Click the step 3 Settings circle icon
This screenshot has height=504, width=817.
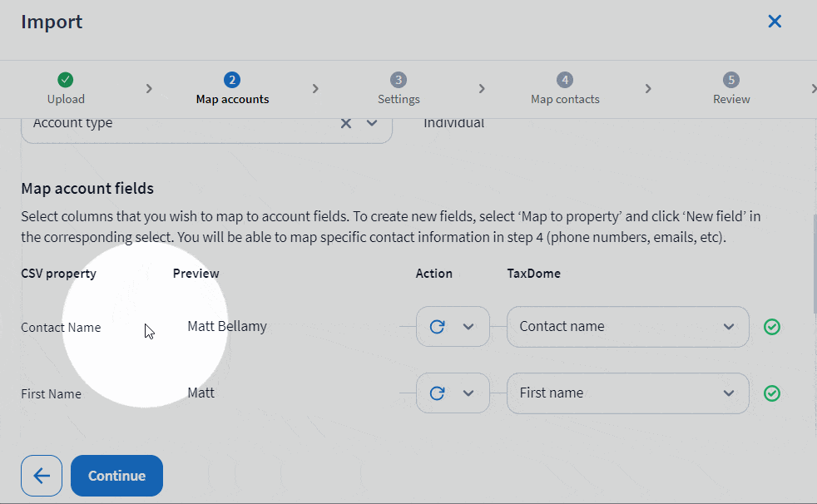tap(399, 80)
